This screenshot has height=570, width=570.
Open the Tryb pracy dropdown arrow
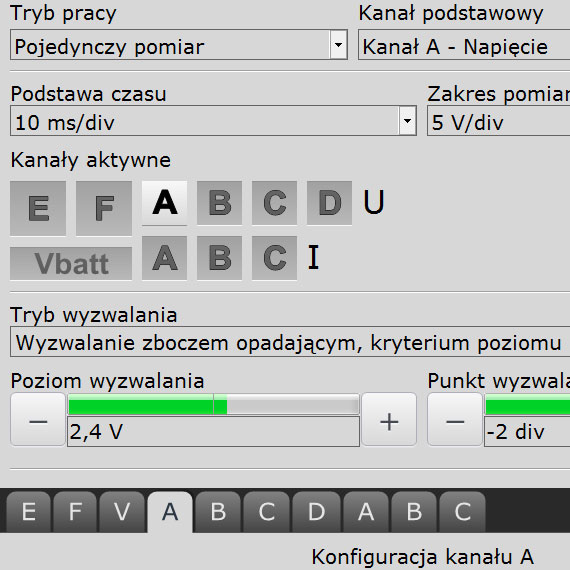338,45
